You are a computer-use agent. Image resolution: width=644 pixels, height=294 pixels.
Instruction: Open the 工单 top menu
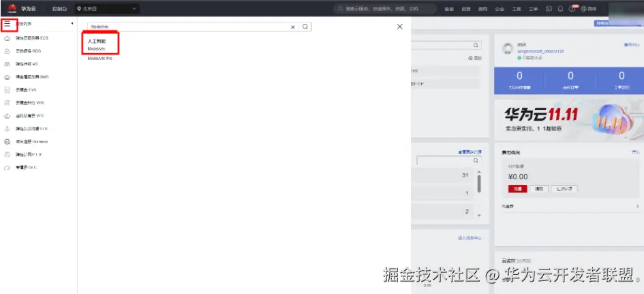coord(533,9)
